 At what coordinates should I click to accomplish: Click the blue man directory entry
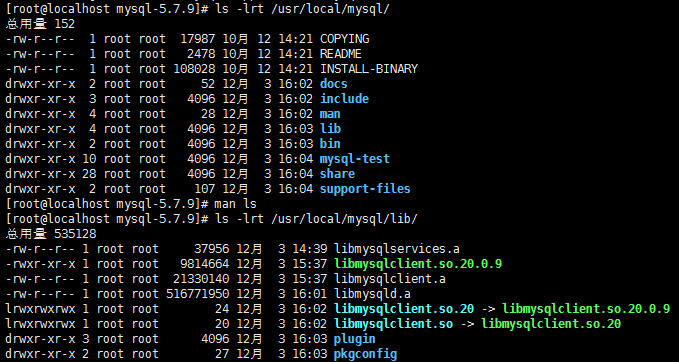coord(330,114)
